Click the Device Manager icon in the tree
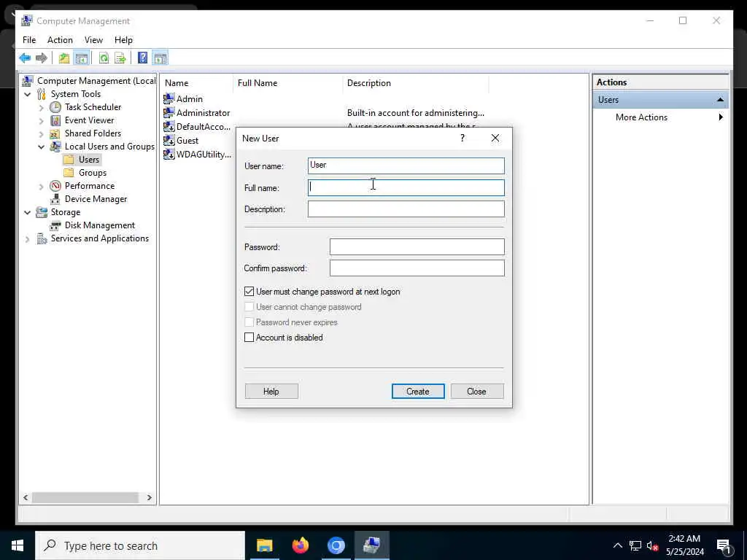Viewport: 747px width, 560px height. tap(55, 199)
